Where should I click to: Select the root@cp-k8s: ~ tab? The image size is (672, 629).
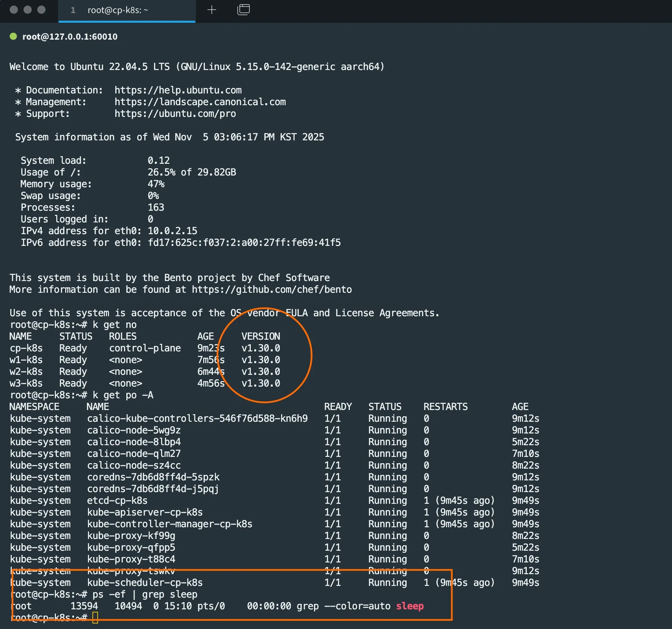pyautogui.click(x=117, y=10)
